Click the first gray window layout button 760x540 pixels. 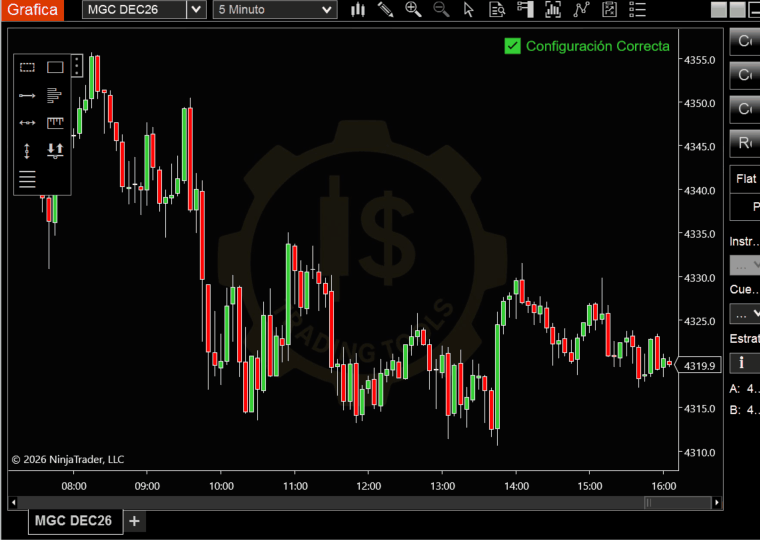(x=718, y=10)
